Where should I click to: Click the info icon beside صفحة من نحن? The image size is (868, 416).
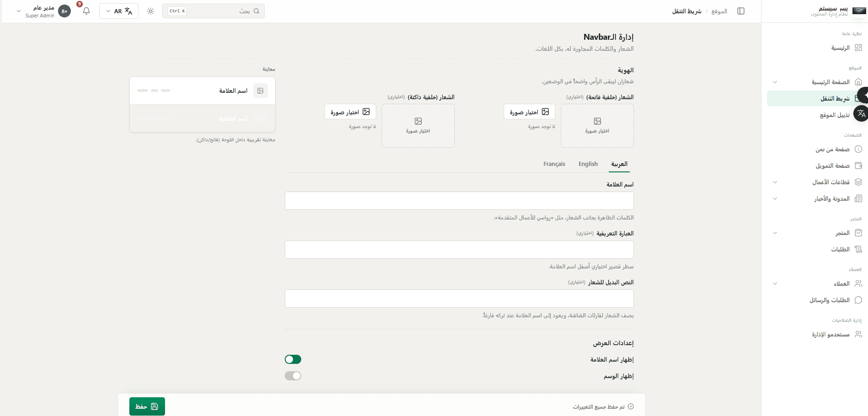tap(858, 149)
